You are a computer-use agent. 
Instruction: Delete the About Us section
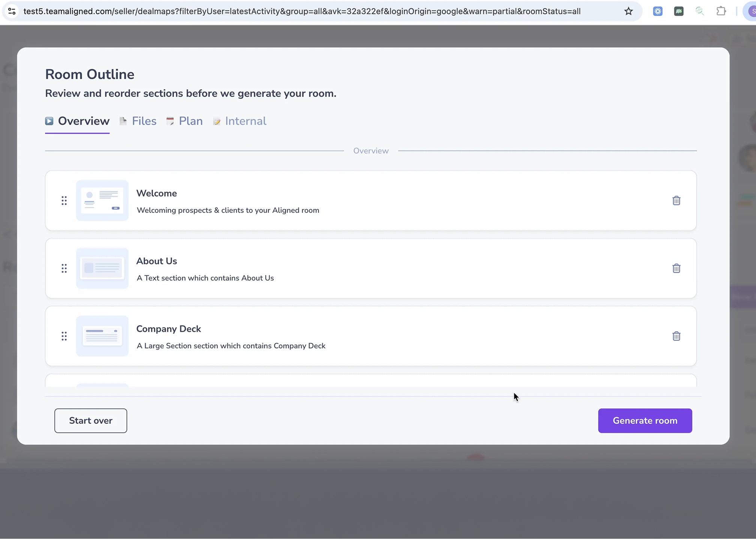pyautogui.click(x=676, y=268)
